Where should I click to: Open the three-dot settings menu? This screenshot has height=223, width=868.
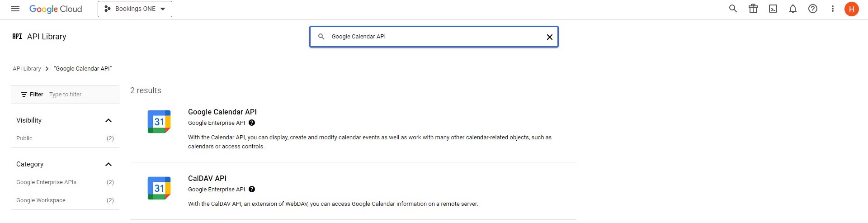832,9
